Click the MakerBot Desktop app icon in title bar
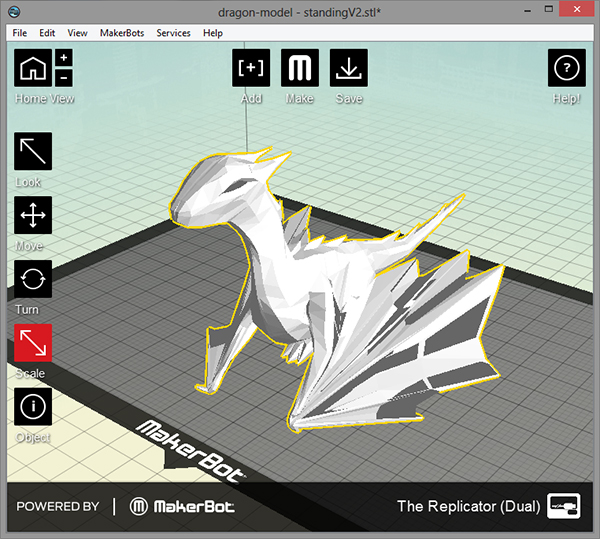 click(14, 12)
